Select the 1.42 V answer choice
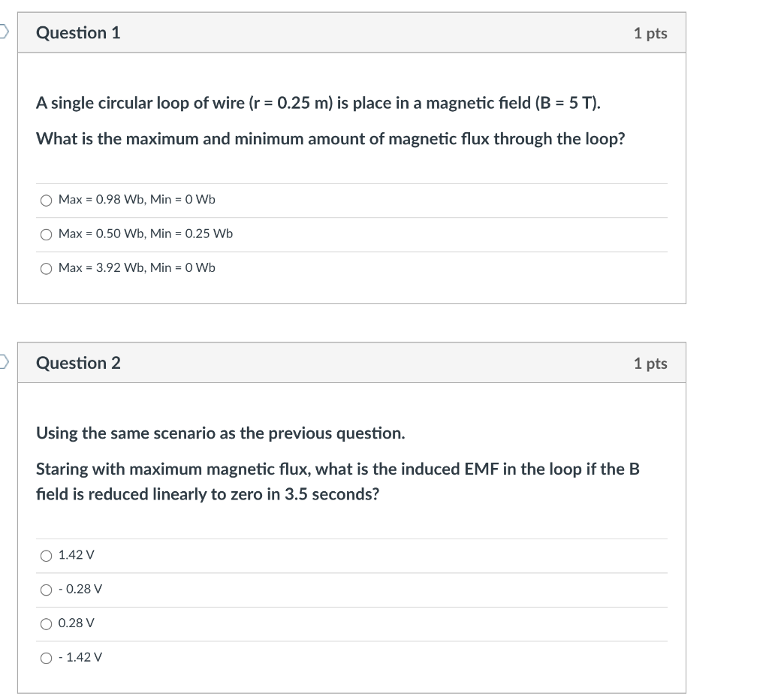Screen dimensions: 769x700 click(46, 554)
